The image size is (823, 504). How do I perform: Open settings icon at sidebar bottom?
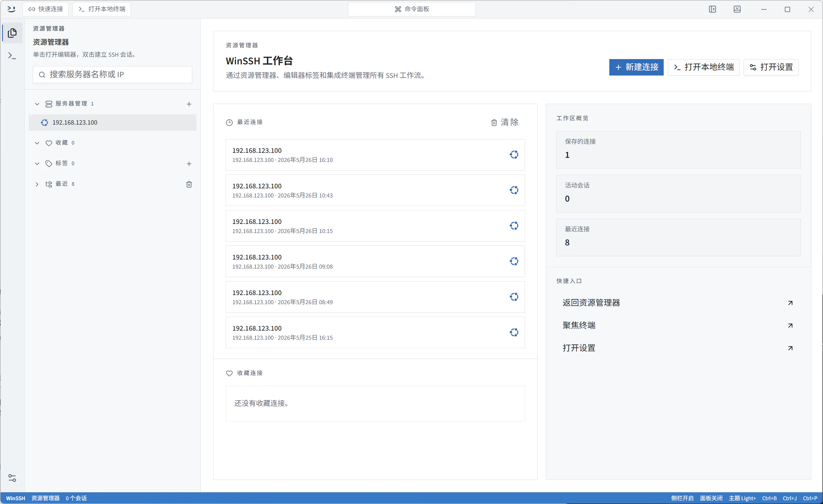pyautogui.click(x=12, y=478)
